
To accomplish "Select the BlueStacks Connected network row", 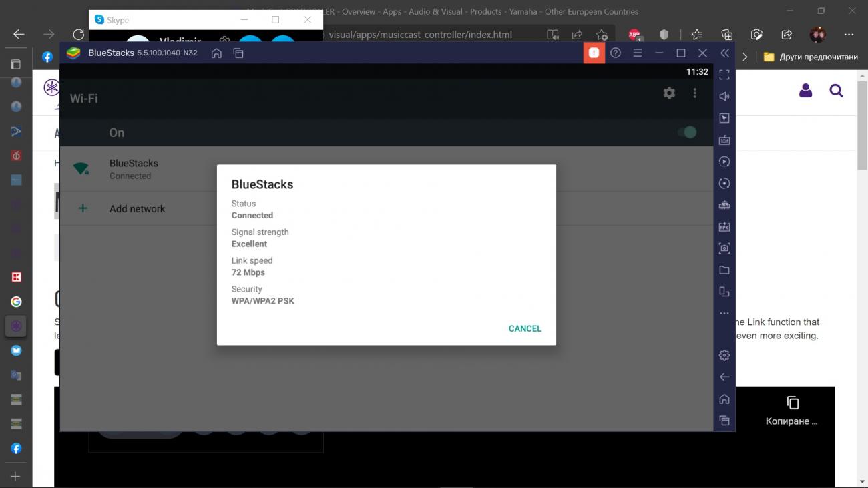I will tap(386, 169).
